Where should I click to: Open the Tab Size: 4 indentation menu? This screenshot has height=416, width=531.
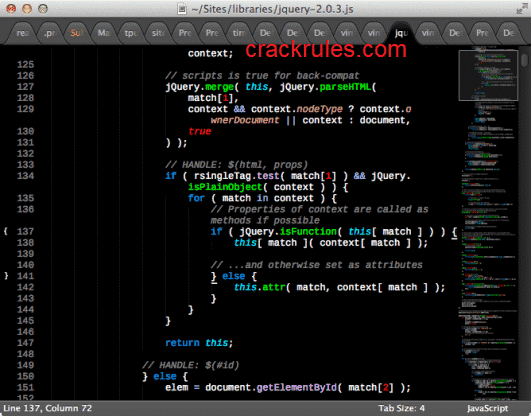coord(401,408)
